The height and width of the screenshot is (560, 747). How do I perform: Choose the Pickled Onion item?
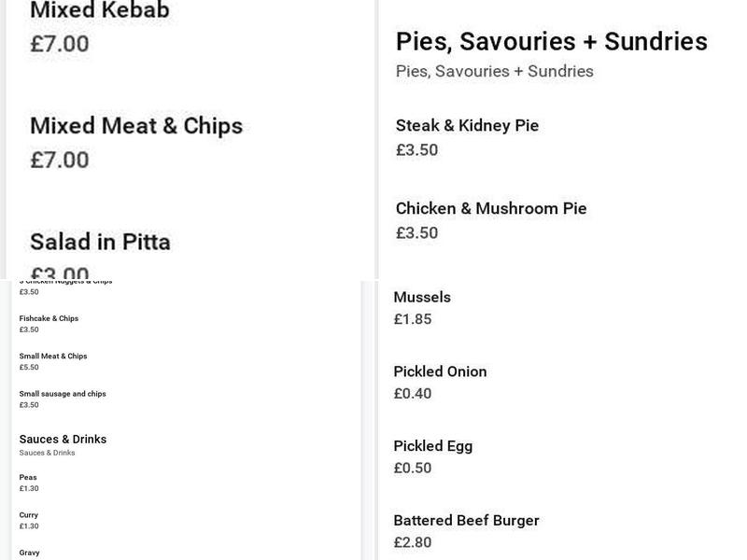coord(440,371)
